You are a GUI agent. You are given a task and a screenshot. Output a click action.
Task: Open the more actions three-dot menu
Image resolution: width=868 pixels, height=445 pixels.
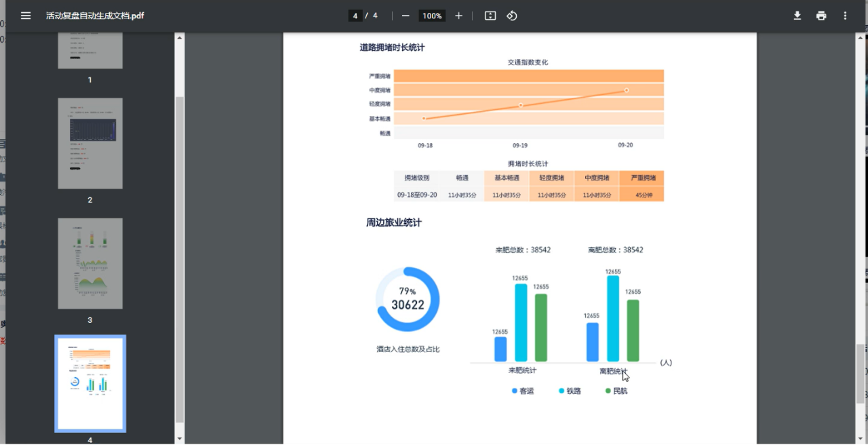tap(845, 16)
